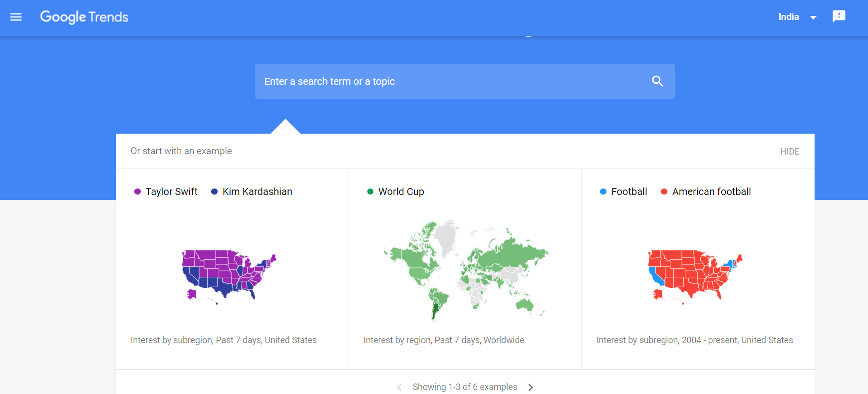Viewport: 868px width, 394px height.
Task: Click the Kim Kardashian label
Action: 258,192
